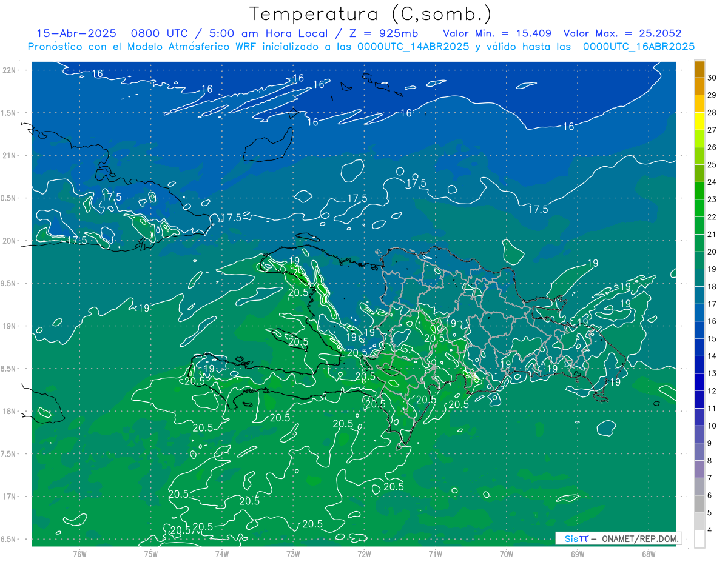Click the 'Valor Min. = 15.409' readout
Viewport: 728px width, 562px height.
pyautogui.click(x=497, y=33)
